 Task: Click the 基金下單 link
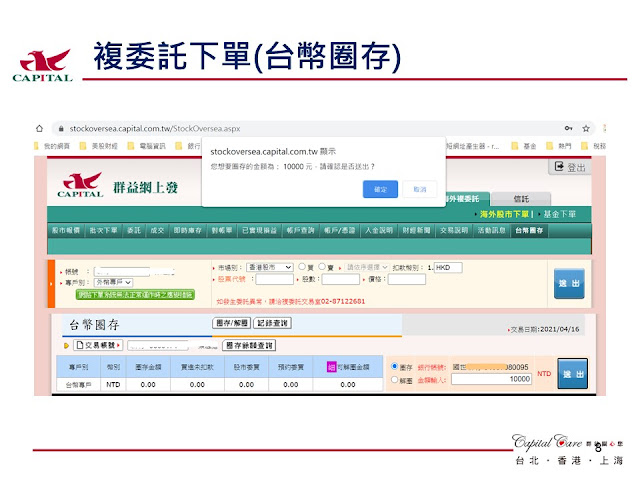pyautogui.click(x=560, y=214)
